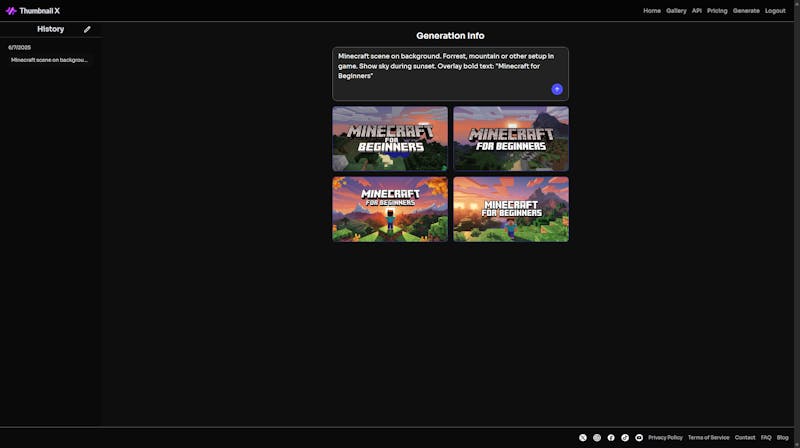
Task: Open the Blog link in footer
Action: point(782,437)
